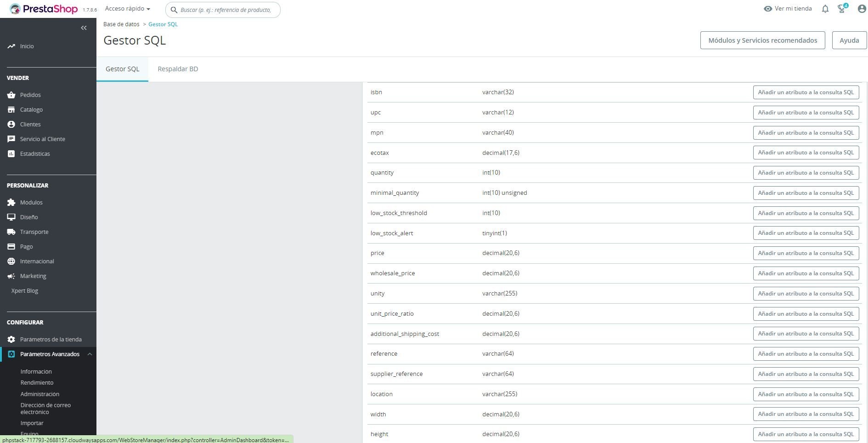Select the wholesale_price attribute name text

(x=393, y=273)
